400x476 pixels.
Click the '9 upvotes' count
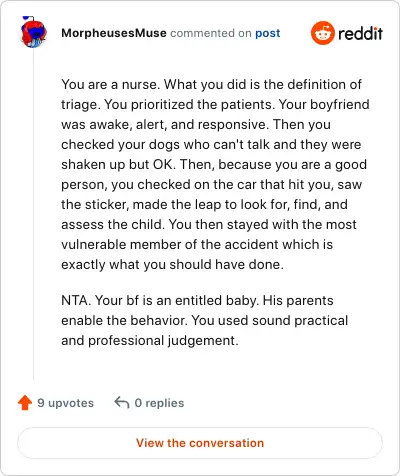pyautogui.click(x=65, y=403)
